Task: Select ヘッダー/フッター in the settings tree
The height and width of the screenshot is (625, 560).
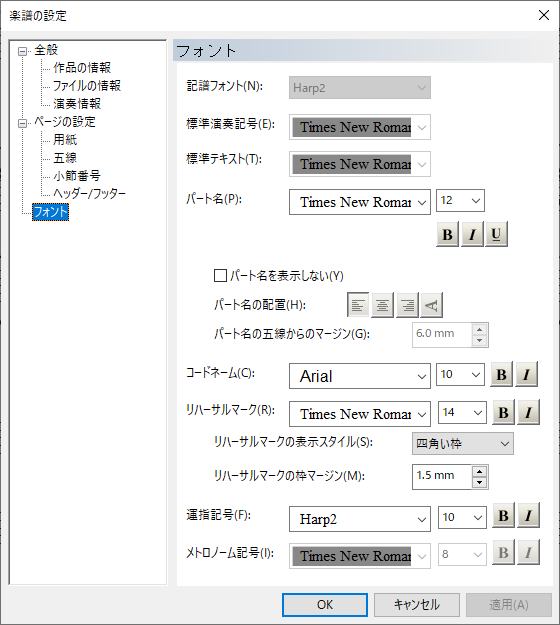Action: [x=89, y=194]
